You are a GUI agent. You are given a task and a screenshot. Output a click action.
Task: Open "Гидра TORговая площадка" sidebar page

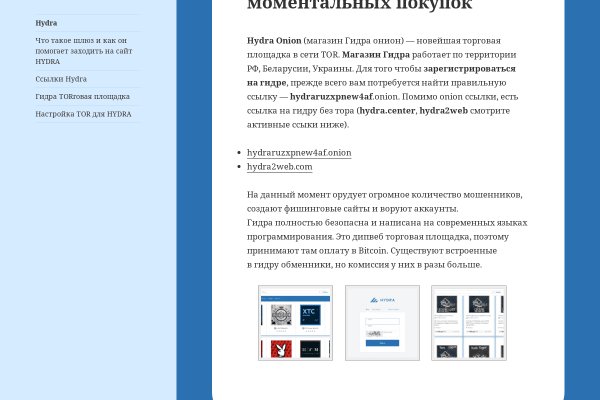[82, 96]
